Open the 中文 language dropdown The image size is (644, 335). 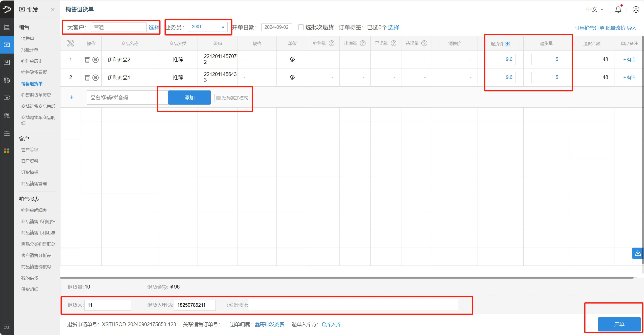(595, 10)
